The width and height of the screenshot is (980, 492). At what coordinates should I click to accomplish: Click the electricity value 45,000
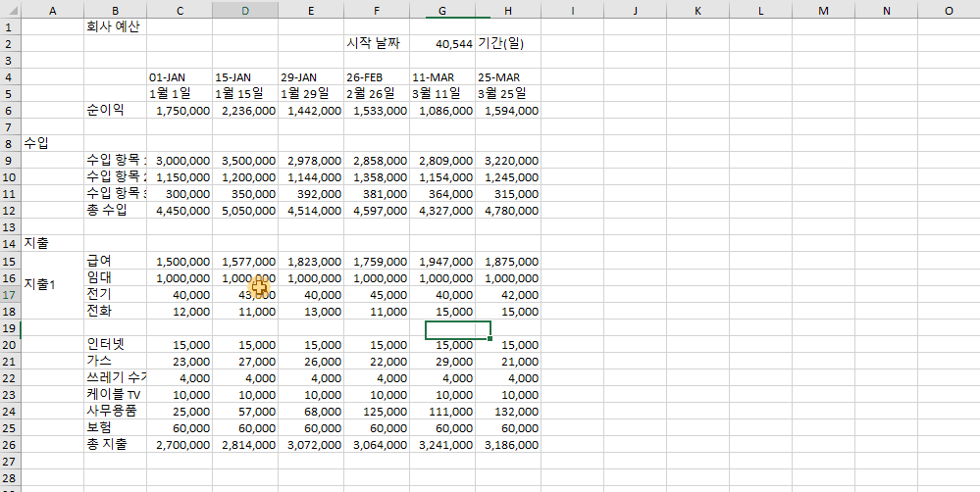tap(377, 294)
